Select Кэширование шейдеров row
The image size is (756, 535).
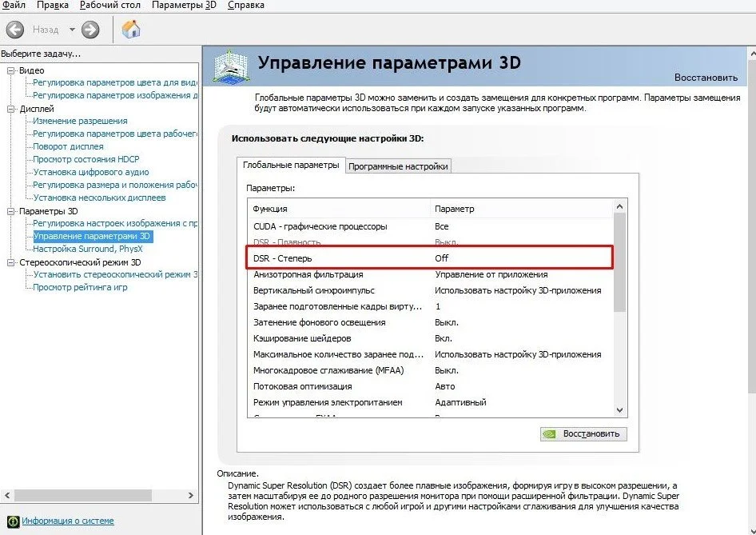click(430, 338)
